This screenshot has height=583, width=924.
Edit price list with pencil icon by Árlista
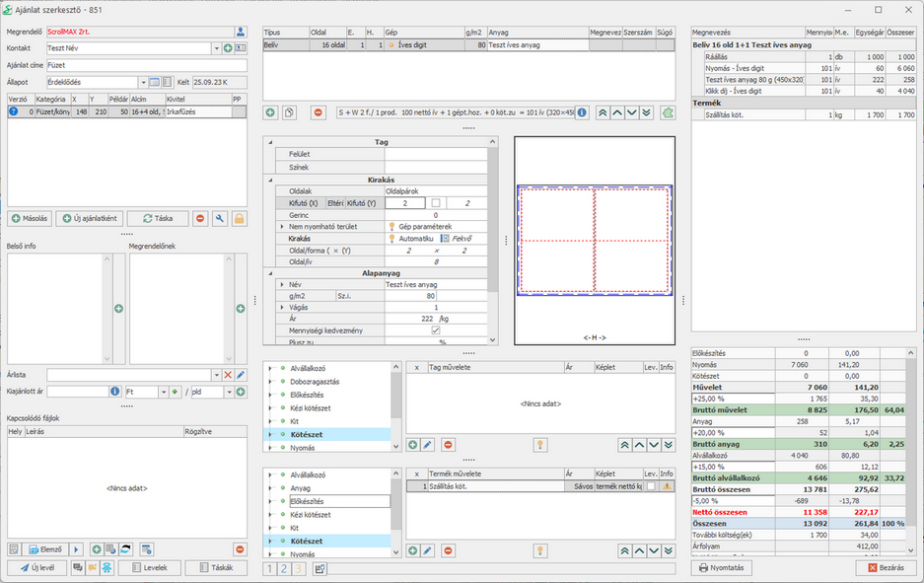[x=241, y=375]
